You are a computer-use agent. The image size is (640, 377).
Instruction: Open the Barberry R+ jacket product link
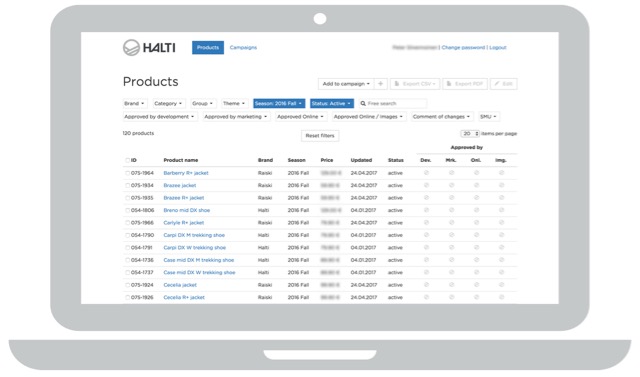(x=186, y=173)
